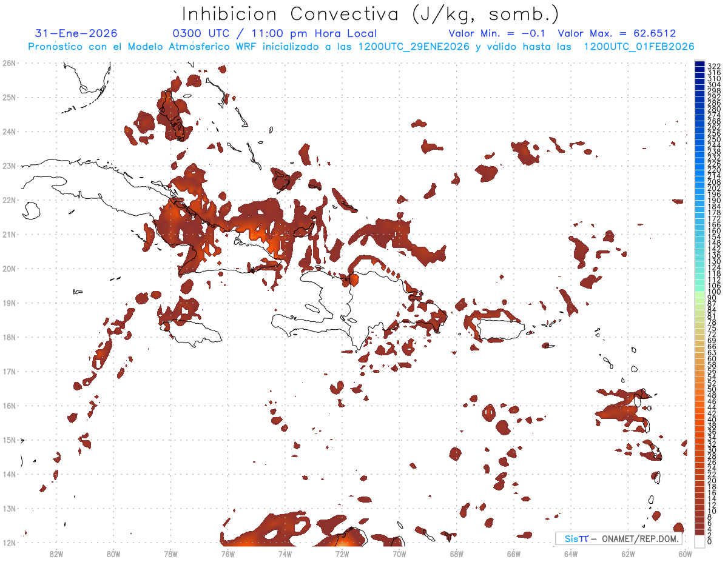The height and width of the screenshot is (562, 728).
Task: Select the "76W" longitude label
Action: pyautogui.click(x=227, y=554)
